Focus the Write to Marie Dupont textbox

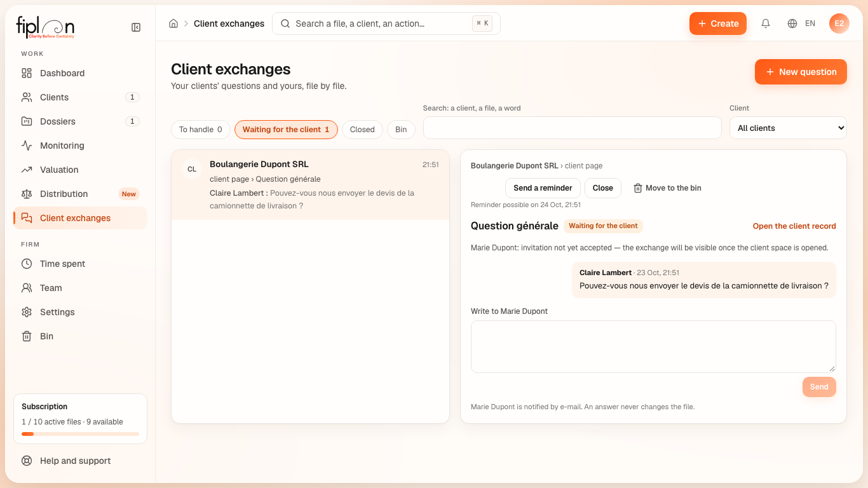click(x=653, y=346)
